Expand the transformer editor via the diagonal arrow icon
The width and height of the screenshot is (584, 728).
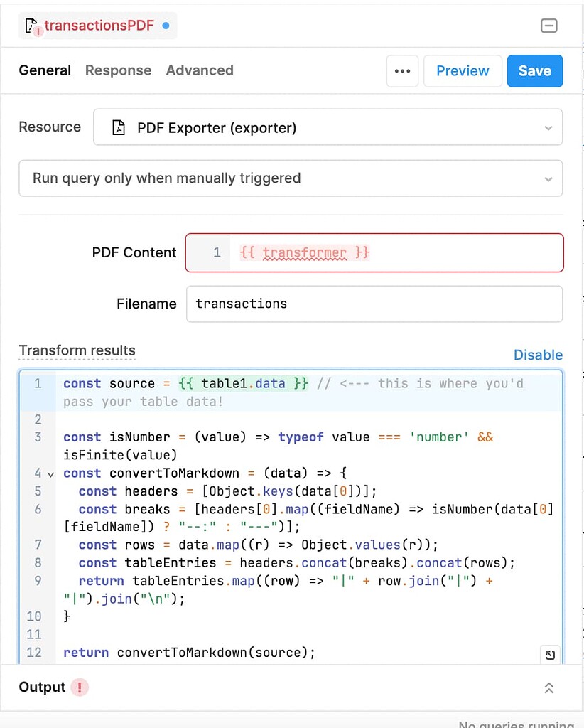coord(549,655)
